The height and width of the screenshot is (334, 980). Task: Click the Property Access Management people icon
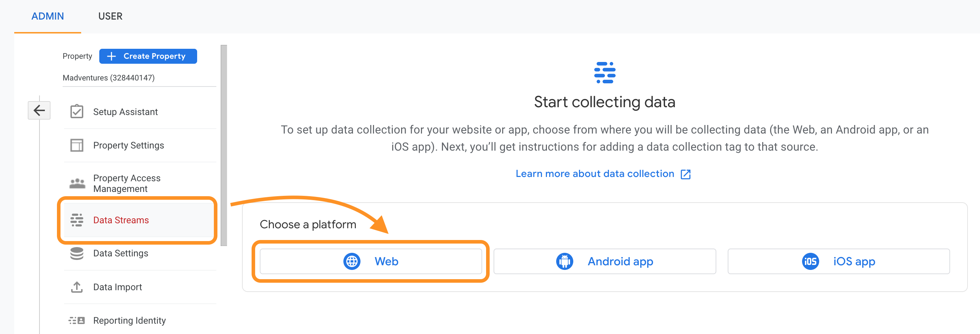pyautogui.click(x=77, y=183)
